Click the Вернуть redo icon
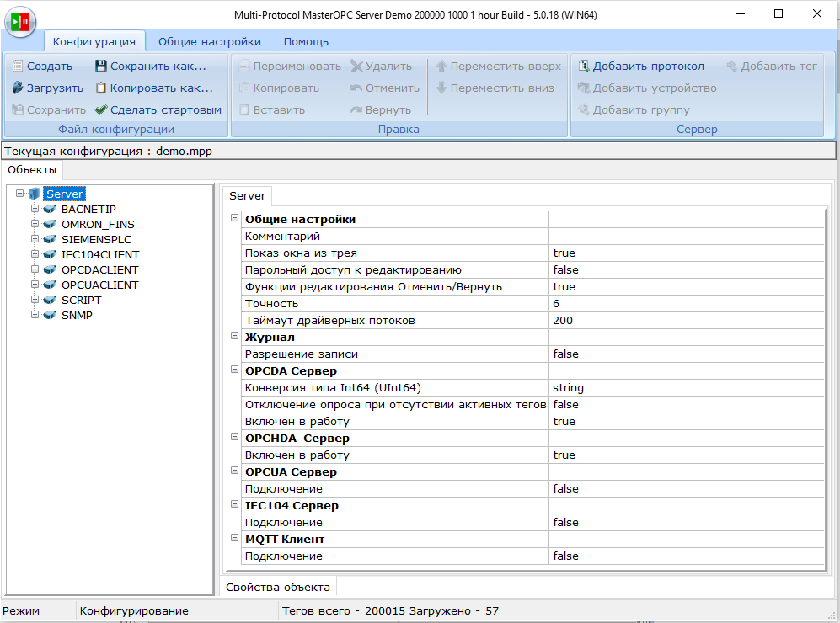This screenshot has width=840, height=623. [356, 109]
